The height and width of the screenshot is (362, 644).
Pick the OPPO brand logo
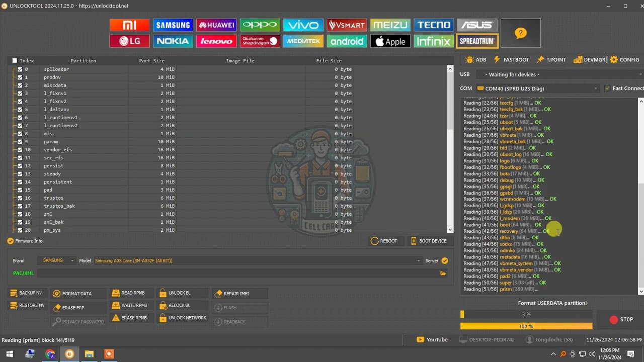click(260, 25)
